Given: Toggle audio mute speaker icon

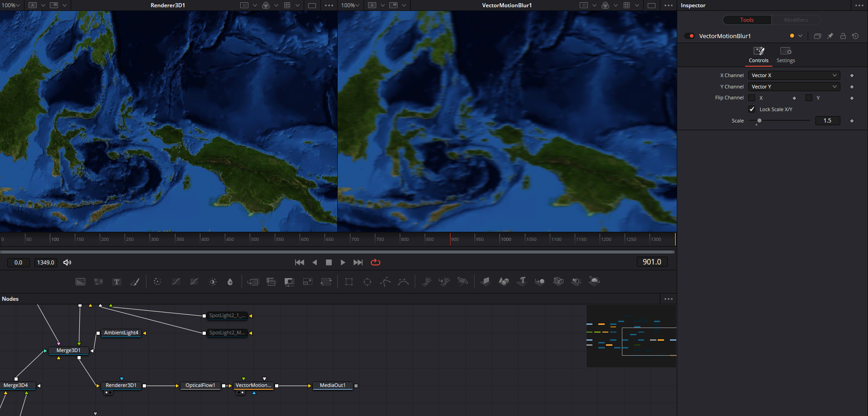Looking at the screenshot, I should (67, 262).
